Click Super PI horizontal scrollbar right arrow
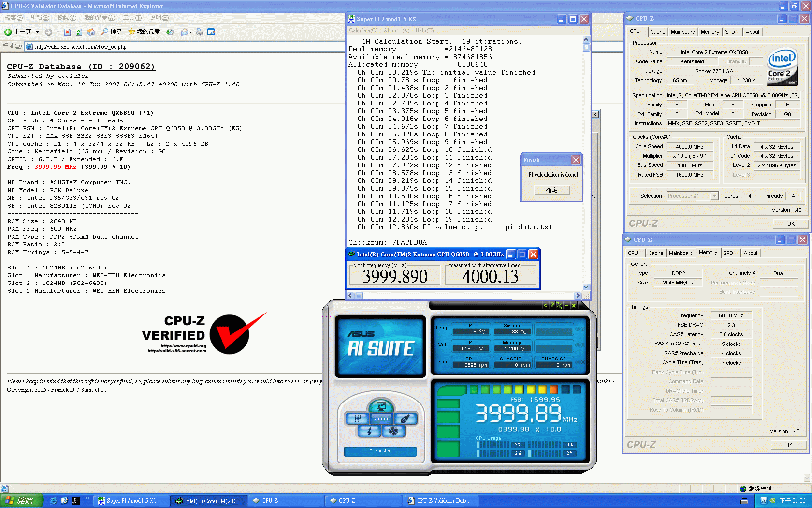The image size is (812, 508). pyautogui.click(x=578, y=296)
